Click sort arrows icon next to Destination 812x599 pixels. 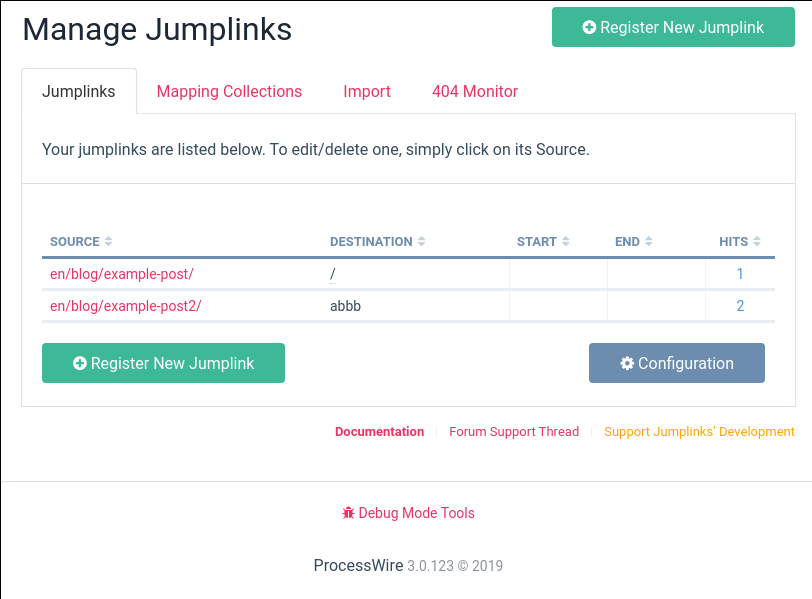click(x=422, y=242)
